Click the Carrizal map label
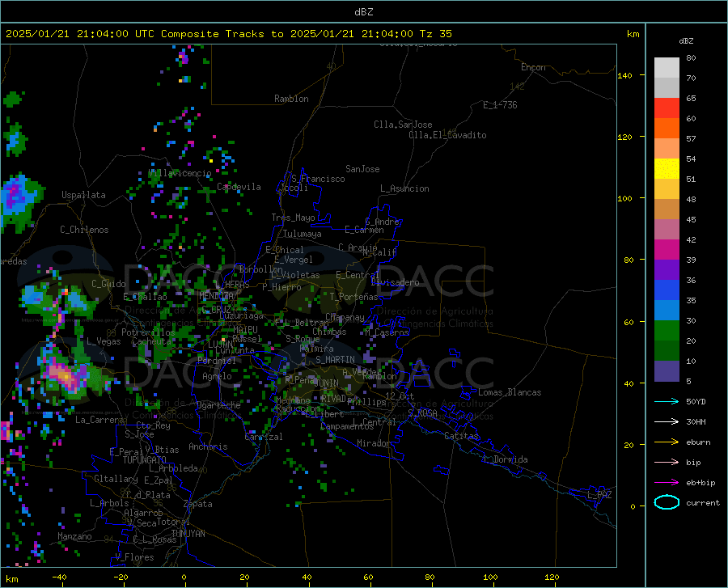728x588 pixels. pos(264,437)
